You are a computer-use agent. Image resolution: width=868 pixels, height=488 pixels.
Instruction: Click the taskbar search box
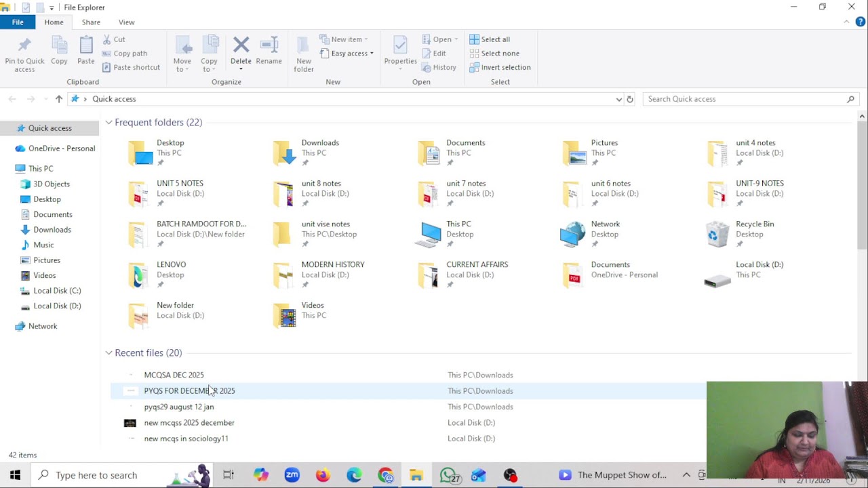122,475
